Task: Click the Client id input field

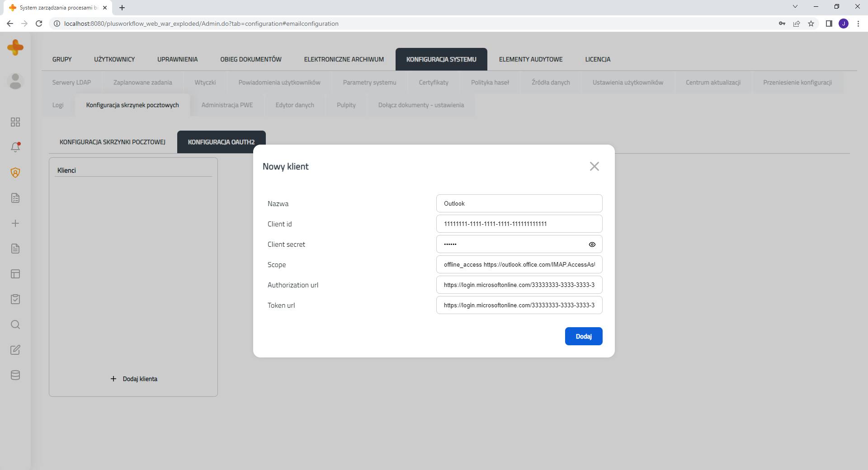Action: tap(519, 224)
